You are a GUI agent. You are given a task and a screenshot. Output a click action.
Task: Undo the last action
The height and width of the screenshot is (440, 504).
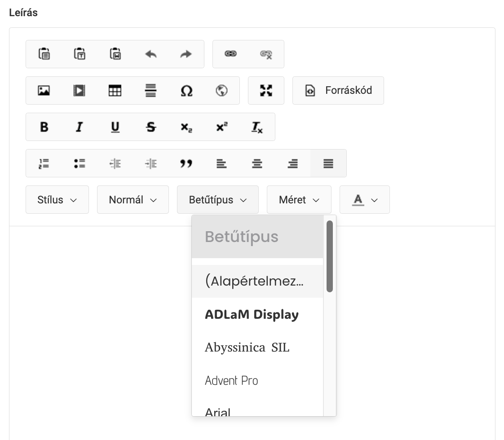[x=150, y=54]
